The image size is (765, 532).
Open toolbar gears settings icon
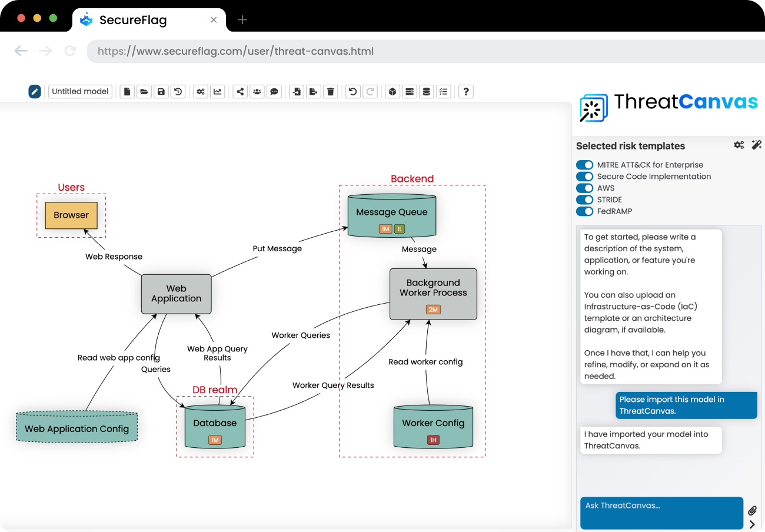click(201, 91)
